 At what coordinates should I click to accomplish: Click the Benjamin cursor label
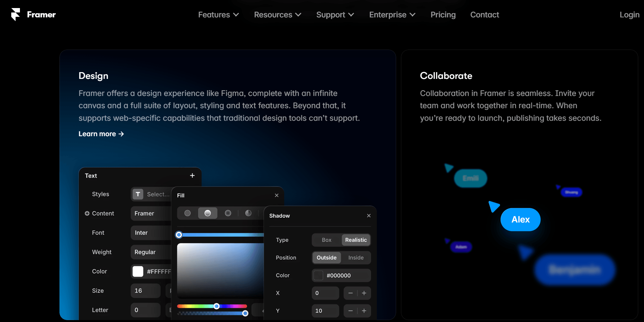click(575, 270)
